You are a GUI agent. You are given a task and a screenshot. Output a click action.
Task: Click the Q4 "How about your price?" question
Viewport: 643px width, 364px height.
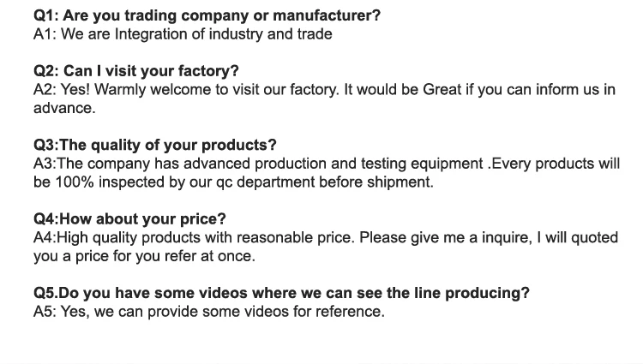point(129,219)
